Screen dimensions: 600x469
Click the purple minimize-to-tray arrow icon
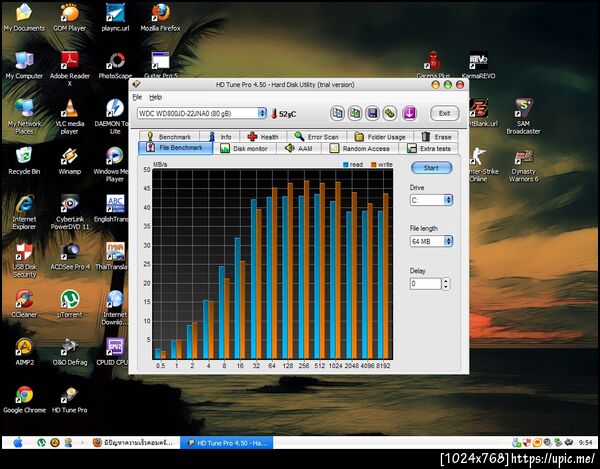tap(407, 113)
